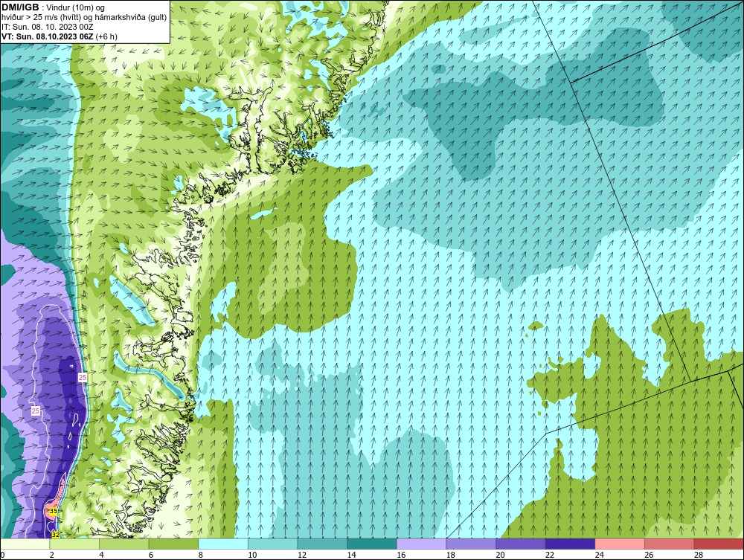This screenshot has width=744, height=560.
Task: Click the scale value 14
Action: click(x=352, y=555)
